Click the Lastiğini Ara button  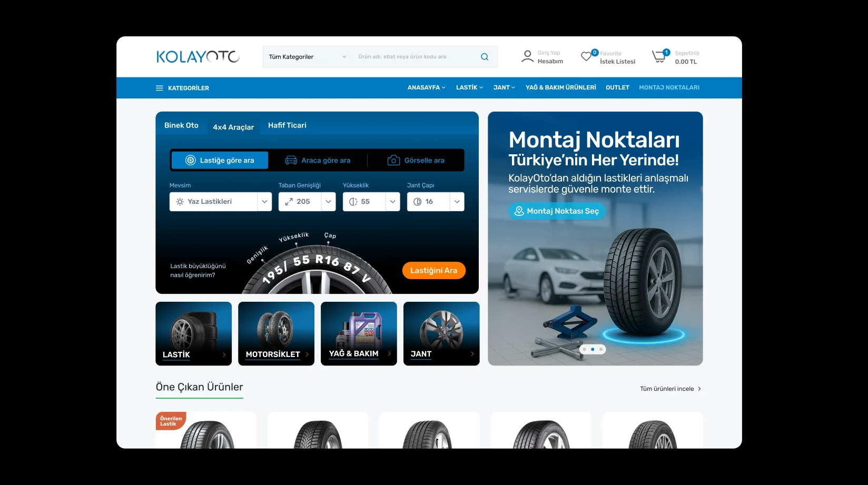point(434,270)
